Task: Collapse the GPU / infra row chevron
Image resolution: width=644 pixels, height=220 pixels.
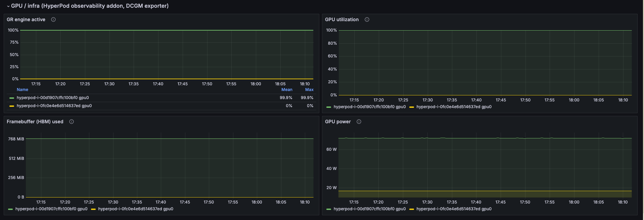Action: 8,6
